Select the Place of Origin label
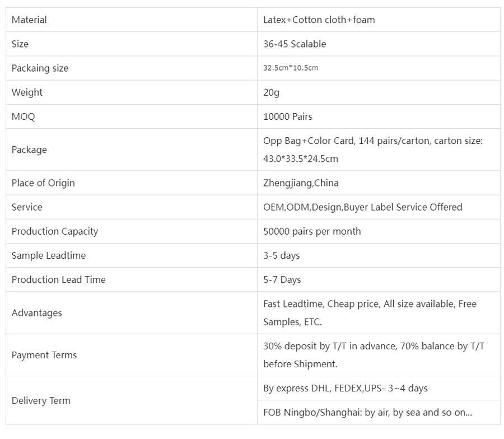Screen dimensions: 504x439 [x=43, y=183]
